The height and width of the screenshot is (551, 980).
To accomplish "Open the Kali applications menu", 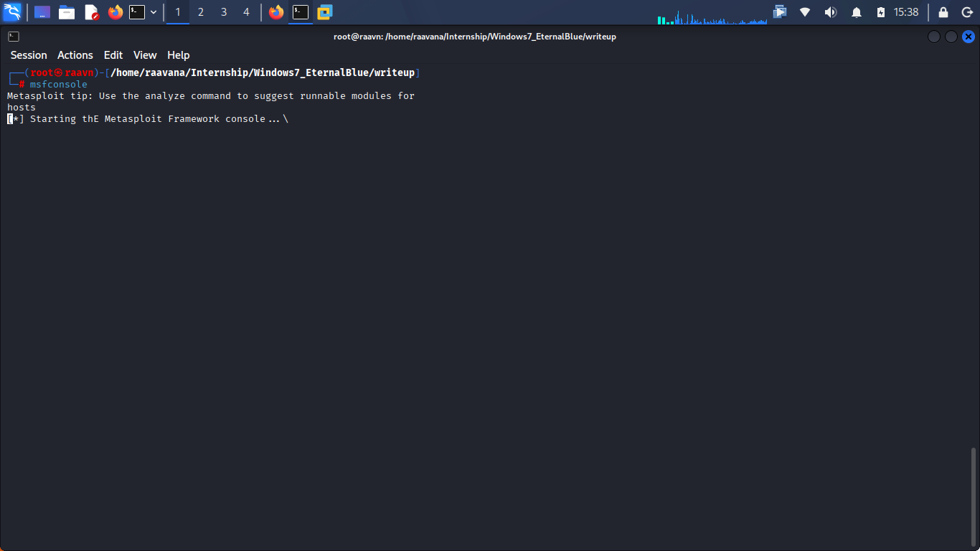I will [x=12, y=11].
